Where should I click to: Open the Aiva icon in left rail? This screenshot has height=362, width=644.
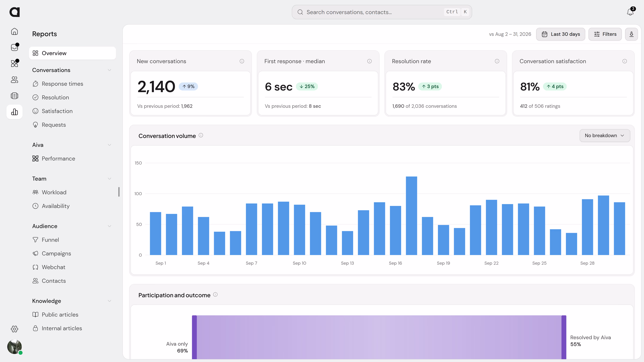pos(14,64)
